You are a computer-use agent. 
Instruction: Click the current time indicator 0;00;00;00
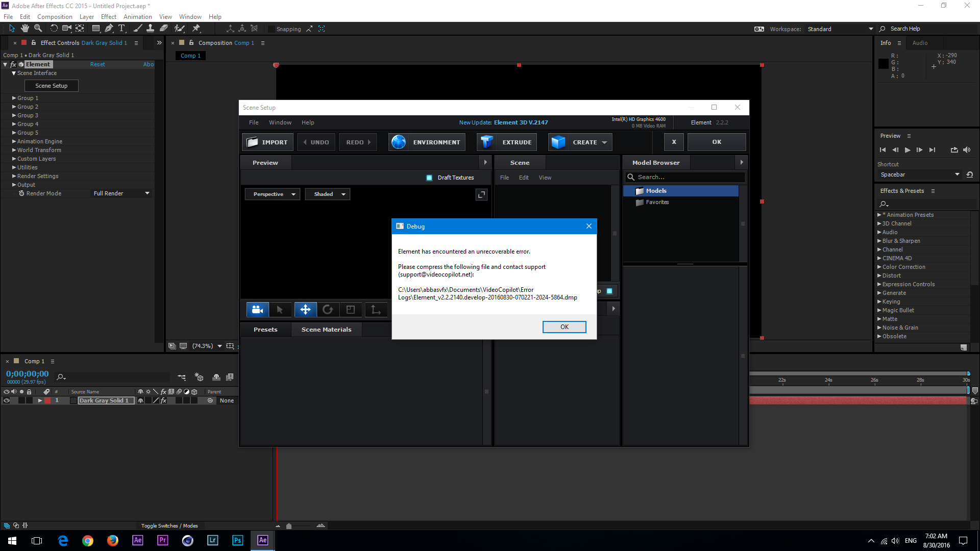click(28, 374)
